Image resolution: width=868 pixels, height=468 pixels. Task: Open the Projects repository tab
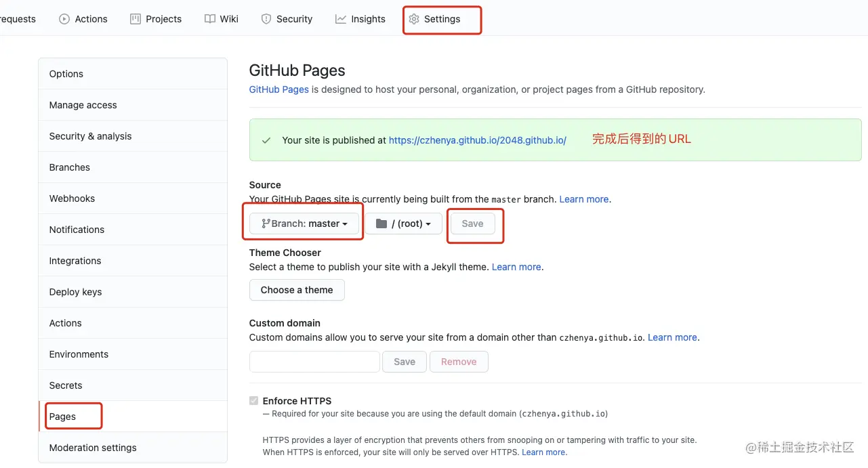pos(156,19)
